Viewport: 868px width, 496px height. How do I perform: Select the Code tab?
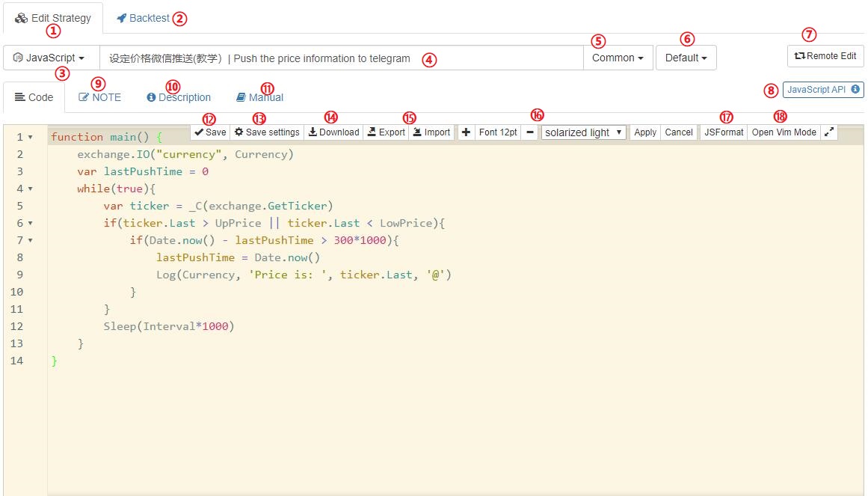coord(34,97)
